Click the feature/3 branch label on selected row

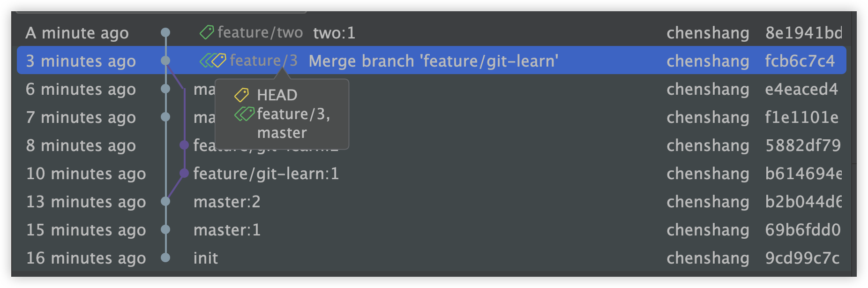click(x=263, y=61)
